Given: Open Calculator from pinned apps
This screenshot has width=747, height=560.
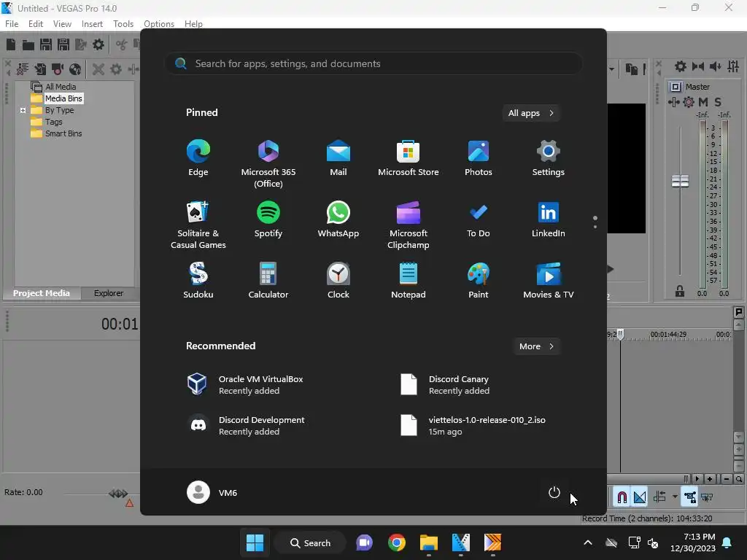Looking at the screenshot, I should point(268,281).
